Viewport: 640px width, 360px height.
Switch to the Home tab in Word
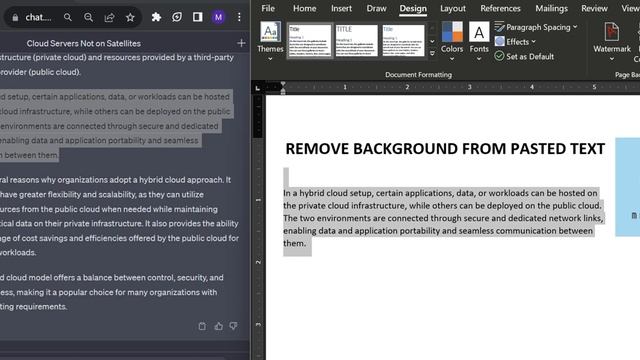[x=304, y=8]
